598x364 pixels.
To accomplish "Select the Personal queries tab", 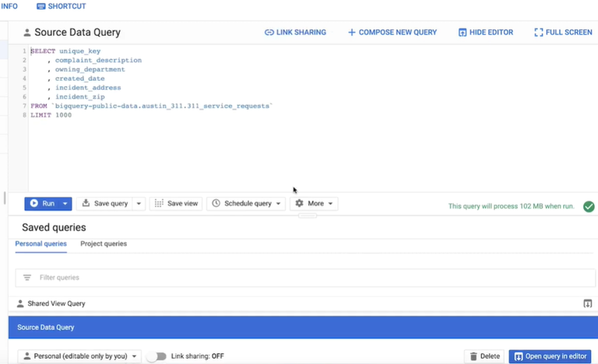I will click(x=40, y=244).
